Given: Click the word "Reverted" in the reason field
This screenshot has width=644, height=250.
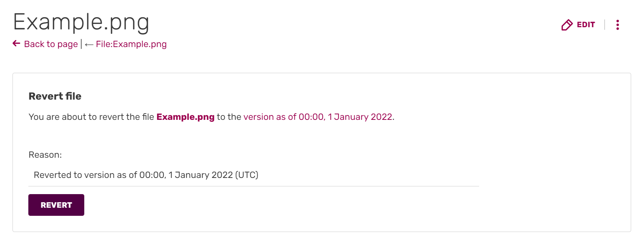Looking at the screenshot, I should pos(52,175).
